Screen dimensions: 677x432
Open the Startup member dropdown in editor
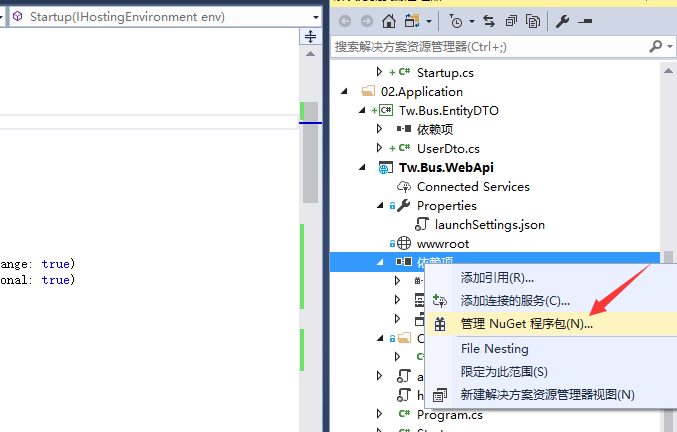[316, 17]
